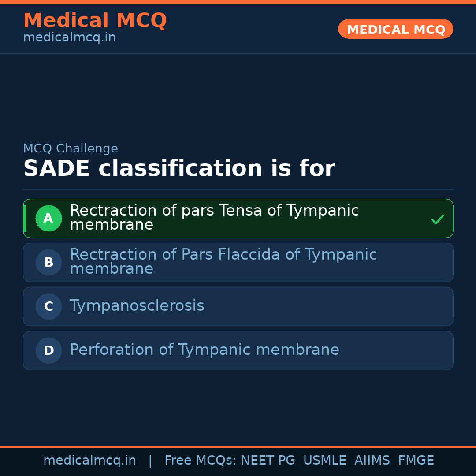Click the C letter circle badge
The height and width of the screenshot is (476, 476).
(48, 306)
